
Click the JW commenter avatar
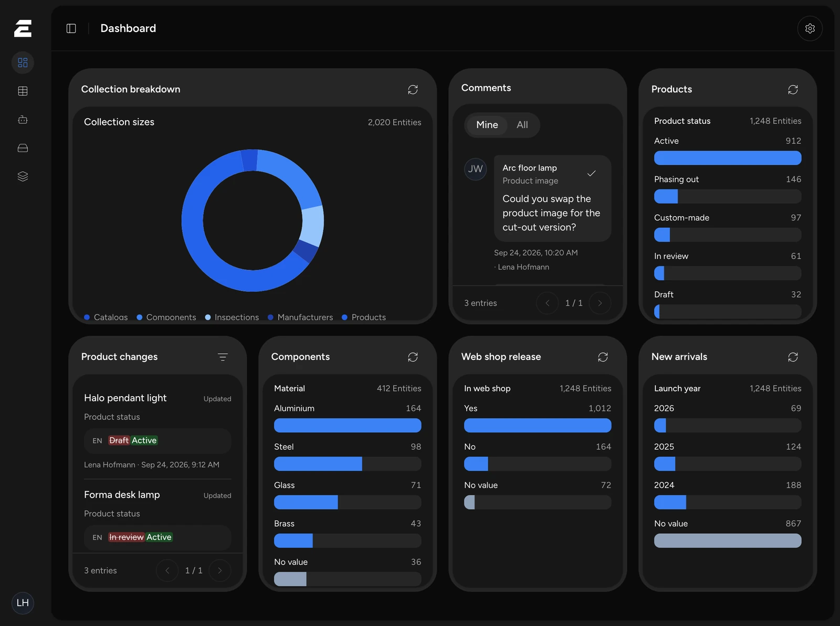[x=476, y=169]
